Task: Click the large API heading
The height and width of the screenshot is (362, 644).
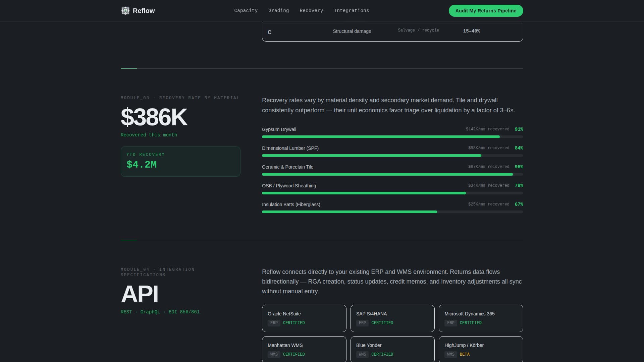Action: (x=140, y=294)
